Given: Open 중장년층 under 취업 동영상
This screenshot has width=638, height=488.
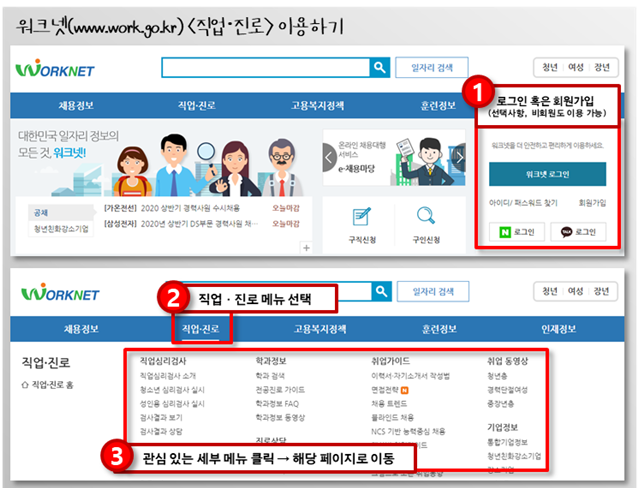Looking at the screenshot, I should [x=500, y=403].
